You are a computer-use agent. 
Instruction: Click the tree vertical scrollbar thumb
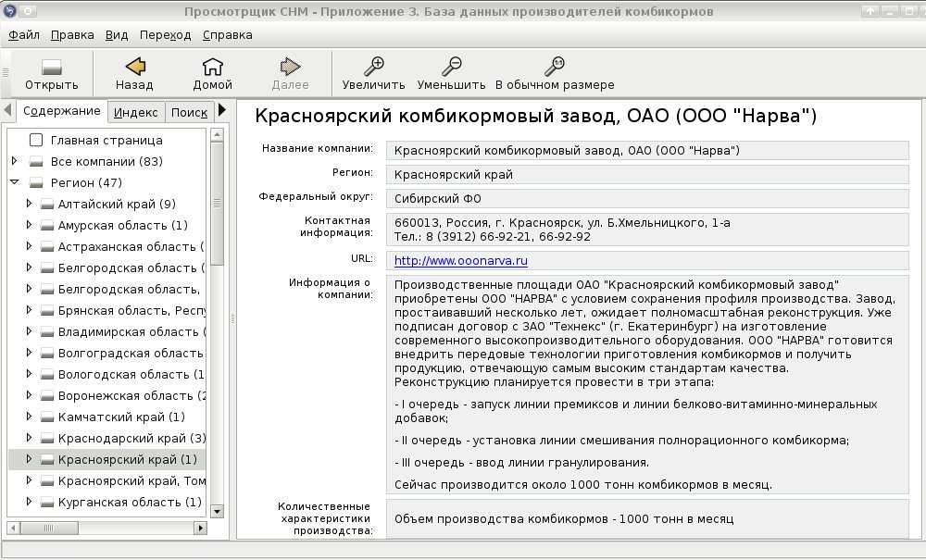[x=217, y=204]
